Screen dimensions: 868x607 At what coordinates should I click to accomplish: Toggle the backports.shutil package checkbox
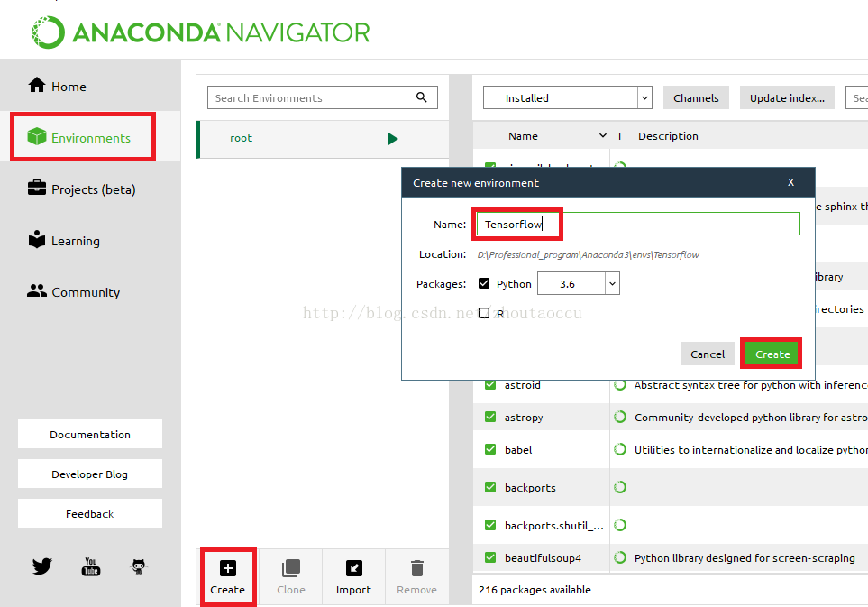click(490, 525)
